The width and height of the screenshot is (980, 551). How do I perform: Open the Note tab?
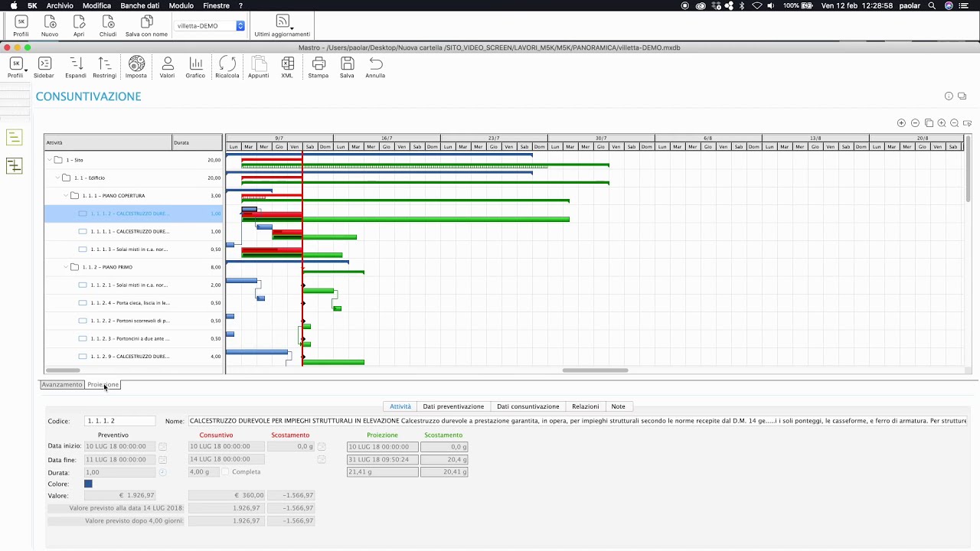(x=618, y=406)
